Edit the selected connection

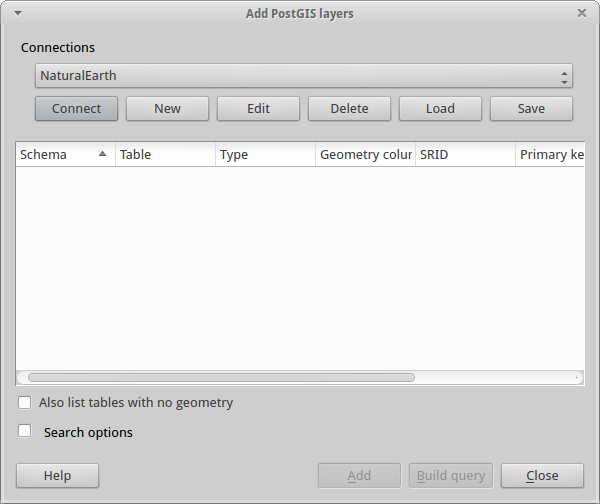point(259,109)
